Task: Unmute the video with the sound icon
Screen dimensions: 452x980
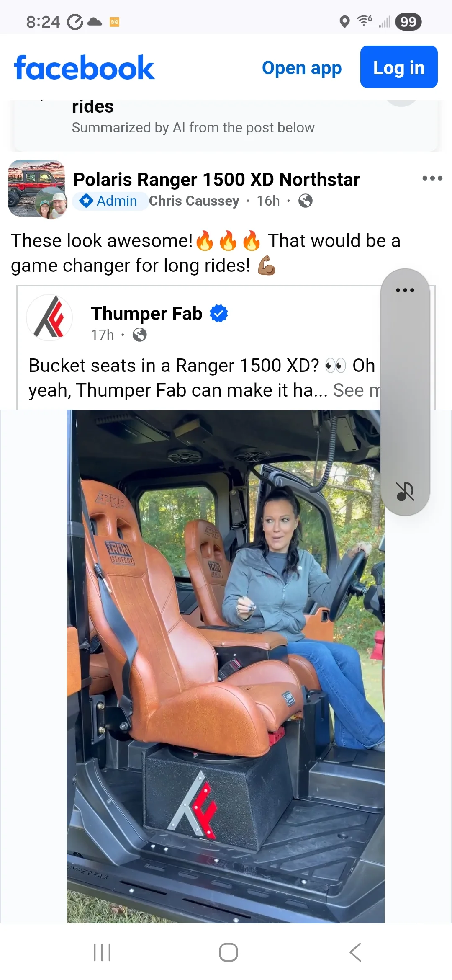Action: pos(405,492)
